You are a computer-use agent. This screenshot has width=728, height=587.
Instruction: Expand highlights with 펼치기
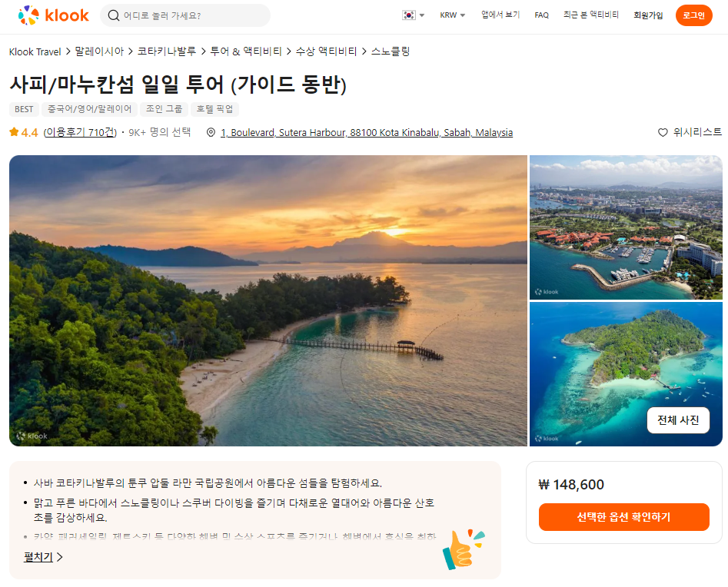(x=43, y=557)
